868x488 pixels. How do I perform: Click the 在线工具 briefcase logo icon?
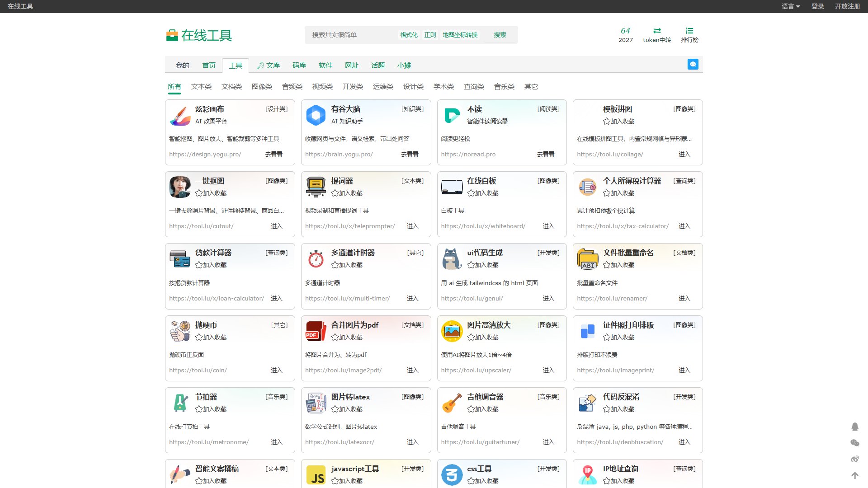172,35
